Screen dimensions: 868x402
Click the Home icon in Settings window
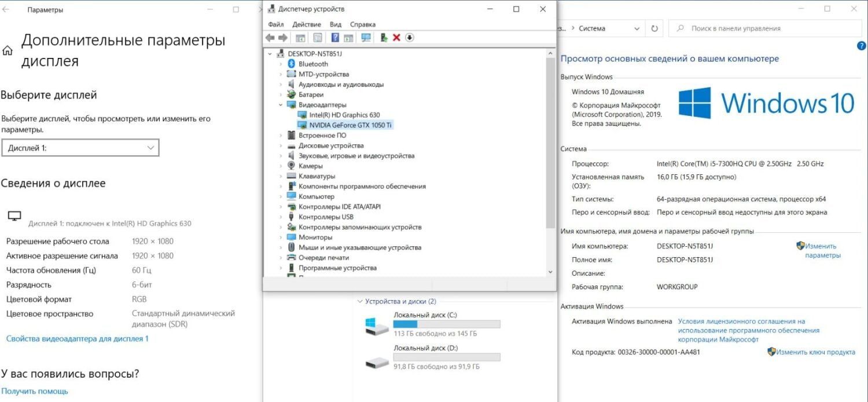tap(8, 51)
